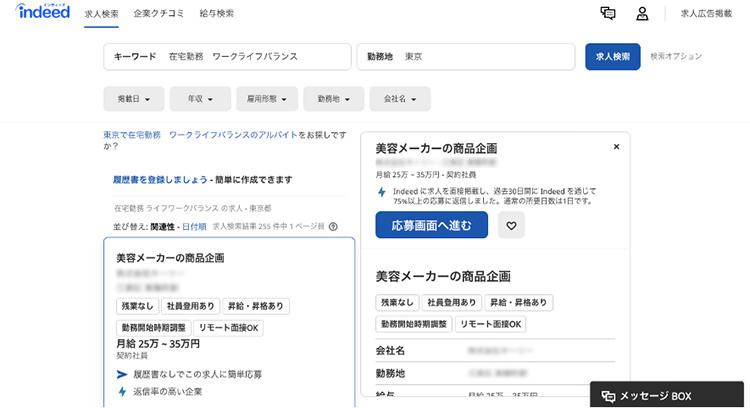750x408 pixels.
Task: Click 返信率の高い企業 text
Action: (167, 392)
